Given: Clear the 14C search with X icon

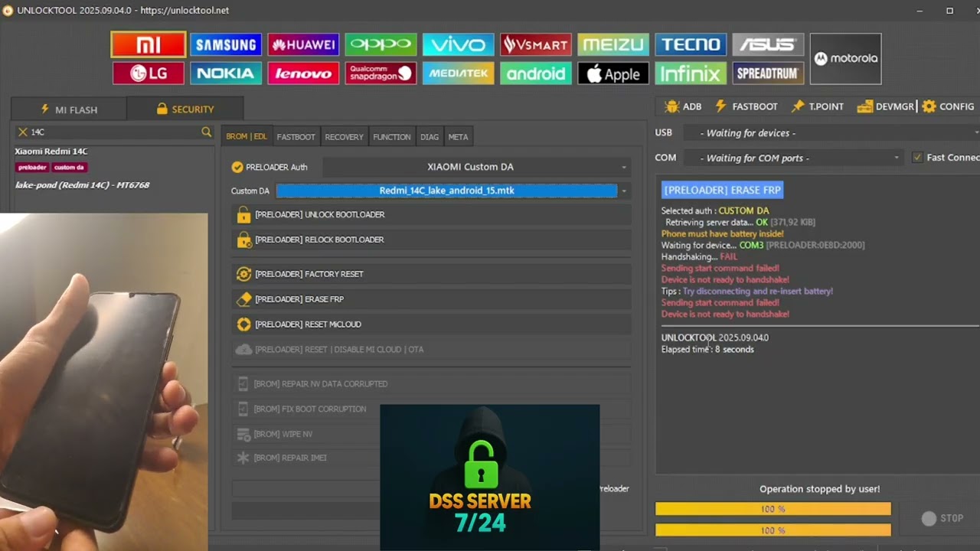Looking at the screenshot, I should pos(22,132).
